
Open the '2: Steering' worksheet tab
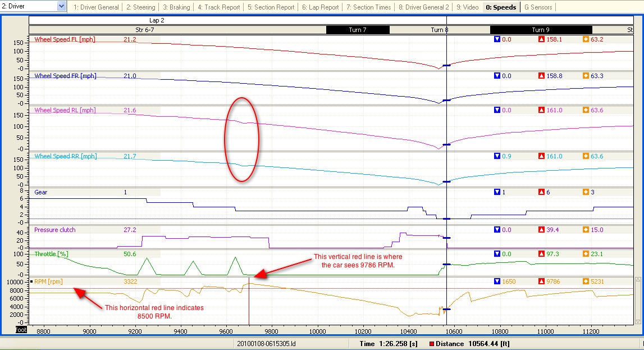click(140, 7)
